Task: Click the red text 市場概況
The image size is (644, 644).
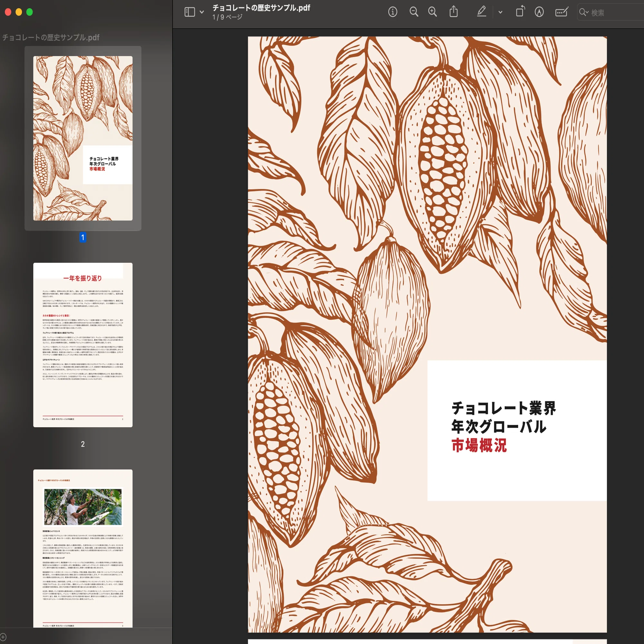Action: click(x=479, y=445)
